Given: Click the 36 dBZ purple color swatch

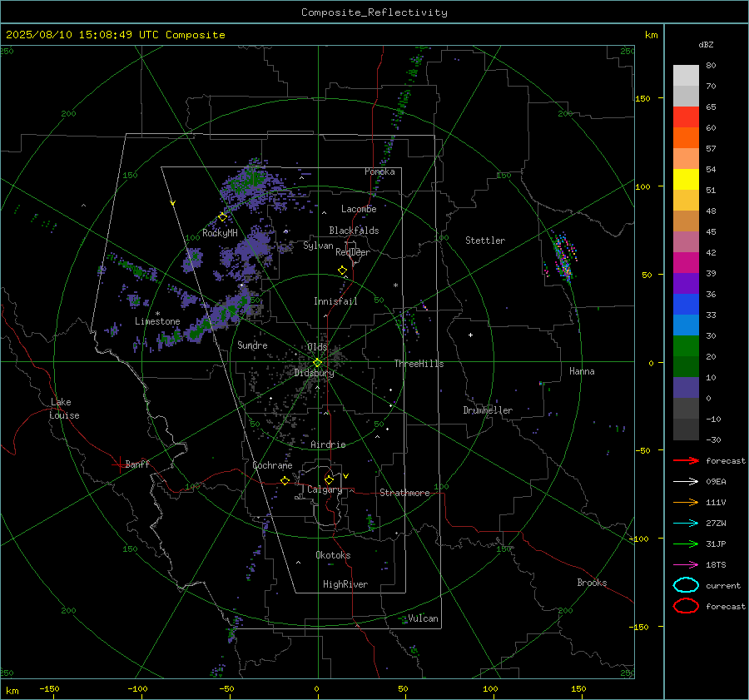Looking at the screenshot, I should (x=686, y=283).
